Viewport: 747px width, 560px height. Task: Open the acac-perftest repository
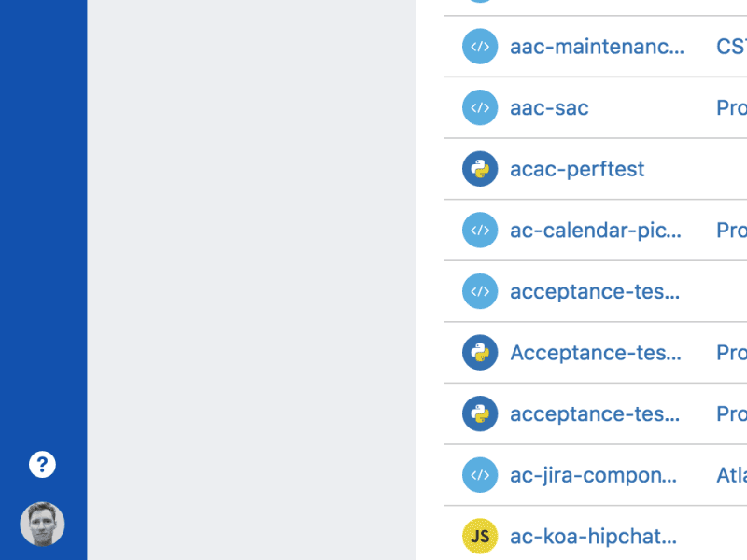point(576,169)
